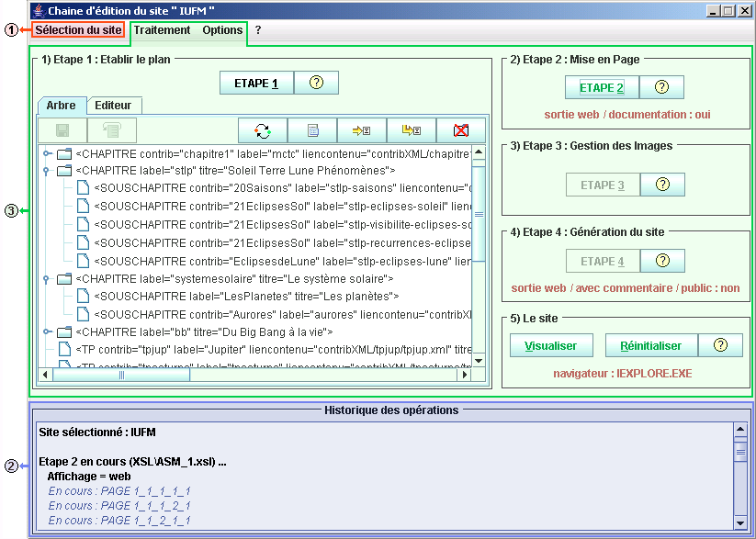Open help next to Réinitialiser button
Viewport: 756px width, 539px height.
(720, 345)
